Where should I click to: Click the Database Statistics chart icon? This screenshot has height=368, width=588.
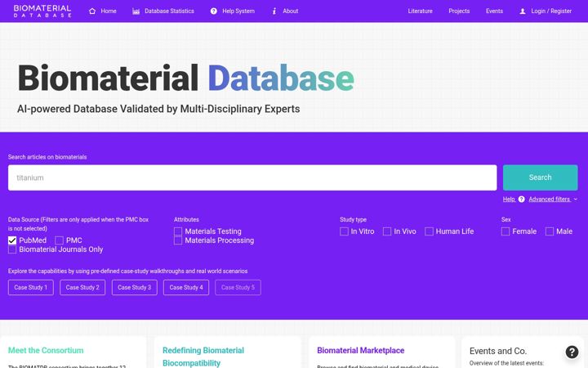pos(136,11)
